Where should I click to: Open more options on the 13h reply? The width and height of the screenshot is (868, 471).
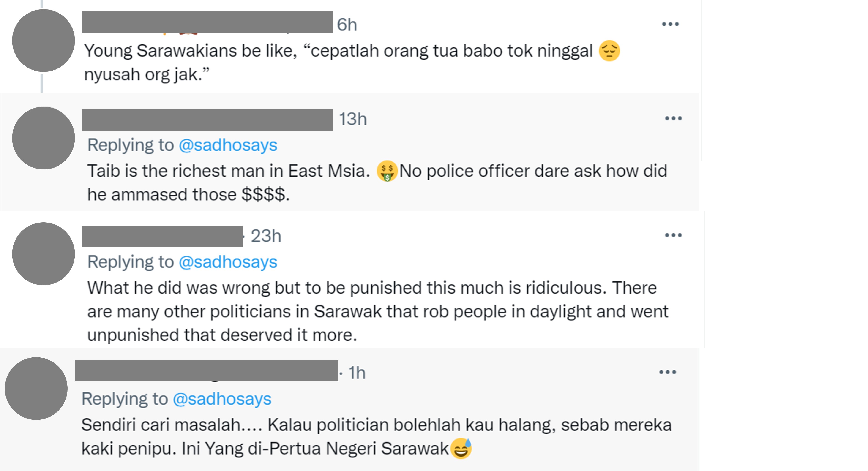click(x=673, y=119)
